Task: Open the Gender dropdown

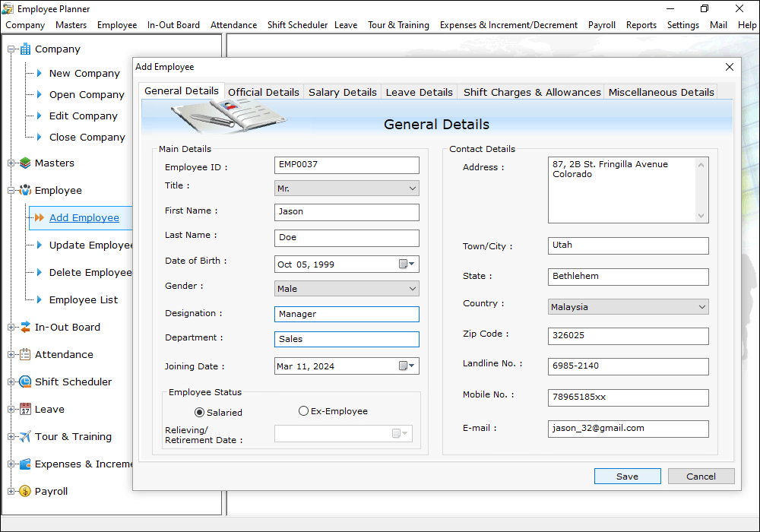Action: pos(413,289)
